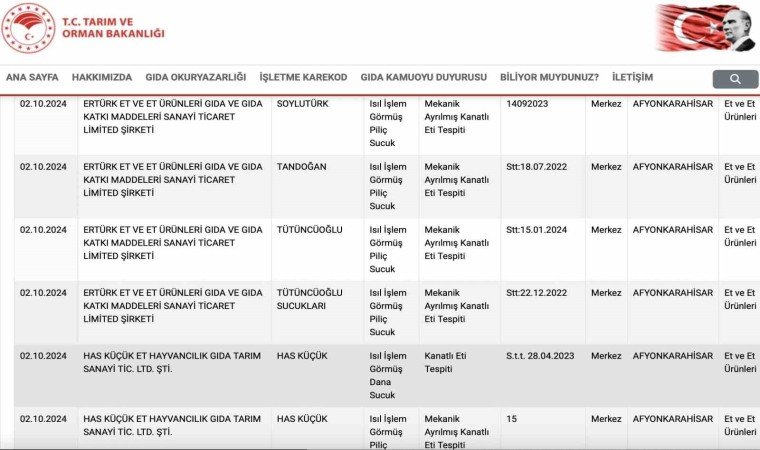
Task: Select İŞLETME KAREKOD in the navigation bar
Action: [x=303, y=78]
